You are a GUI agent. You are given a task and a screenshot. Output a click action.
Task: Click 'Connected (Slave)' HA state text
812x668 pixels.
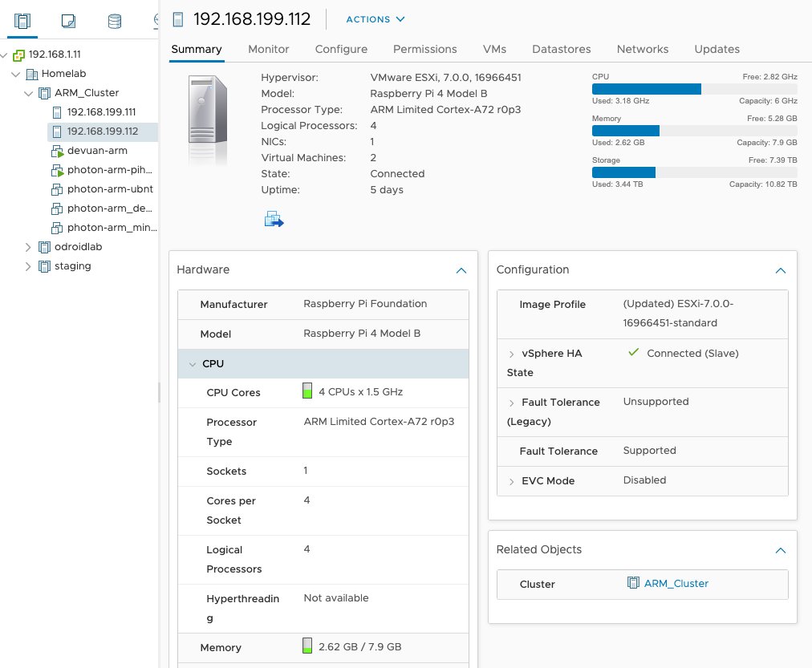[692, 354]
